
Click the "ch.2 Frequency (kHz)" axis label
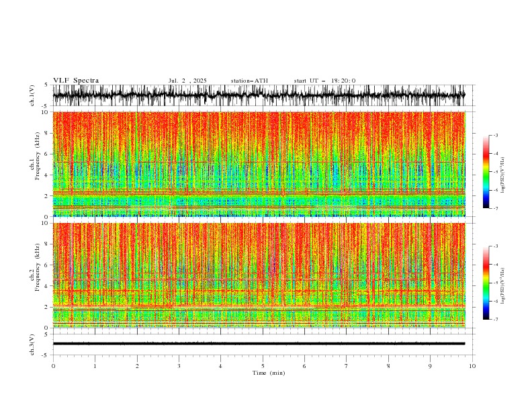coord(35,267)
